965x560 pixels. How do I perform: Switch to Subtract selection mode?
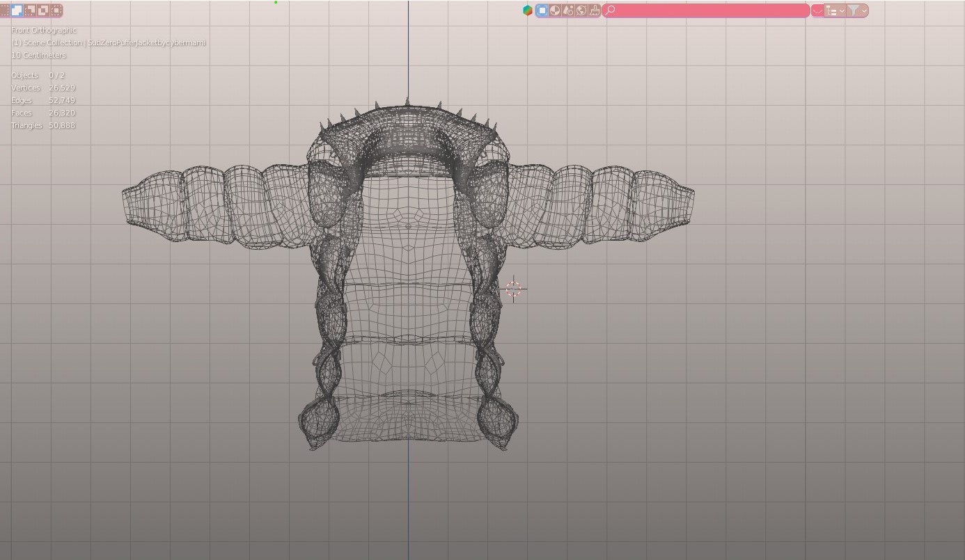pyautogui.click(x=30, y=10)
